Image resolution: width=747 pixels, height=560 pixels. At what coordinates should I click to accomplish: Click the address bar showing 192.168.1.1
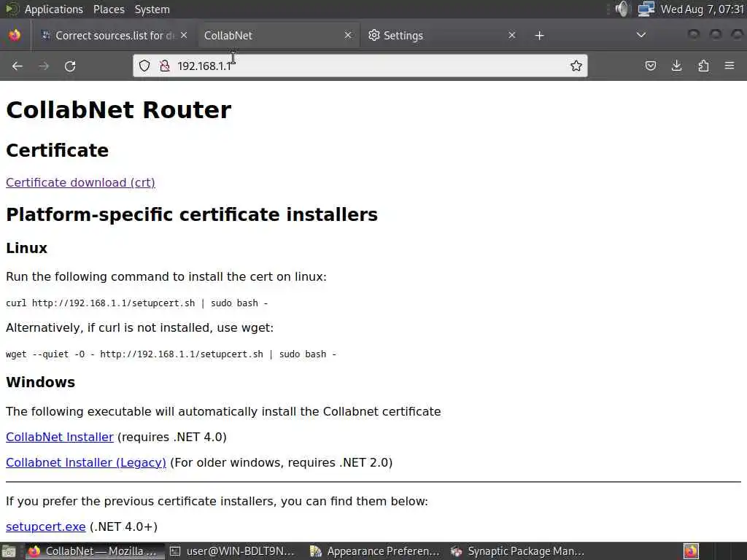click(x=360, y=66)
